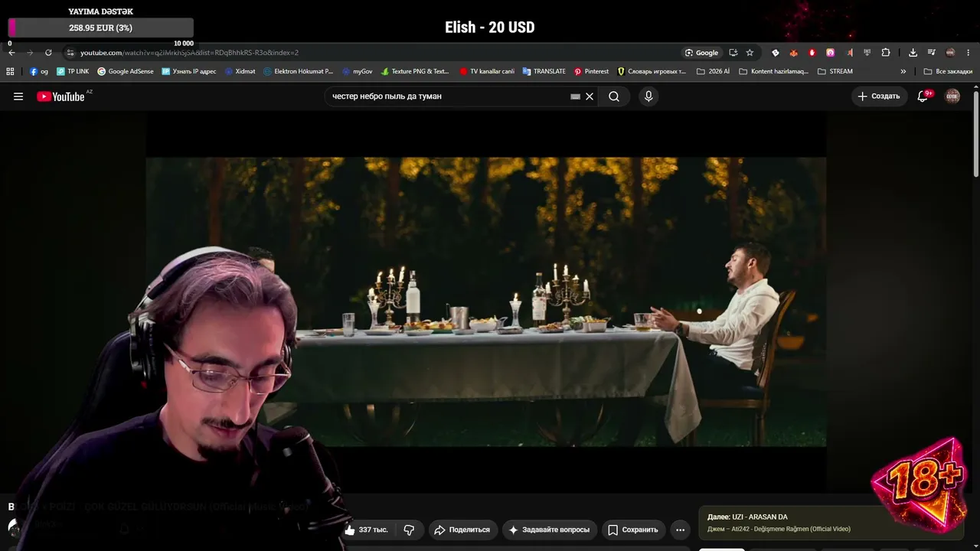Expand the Все закладки folder
The image size is (980, 551).
point(948,71)
